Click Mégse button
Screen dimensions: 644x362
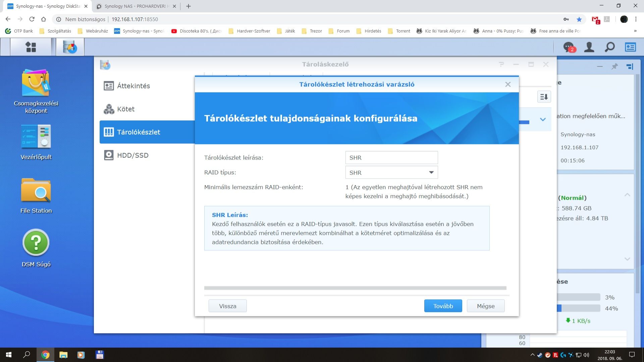[x=485, y=306]
